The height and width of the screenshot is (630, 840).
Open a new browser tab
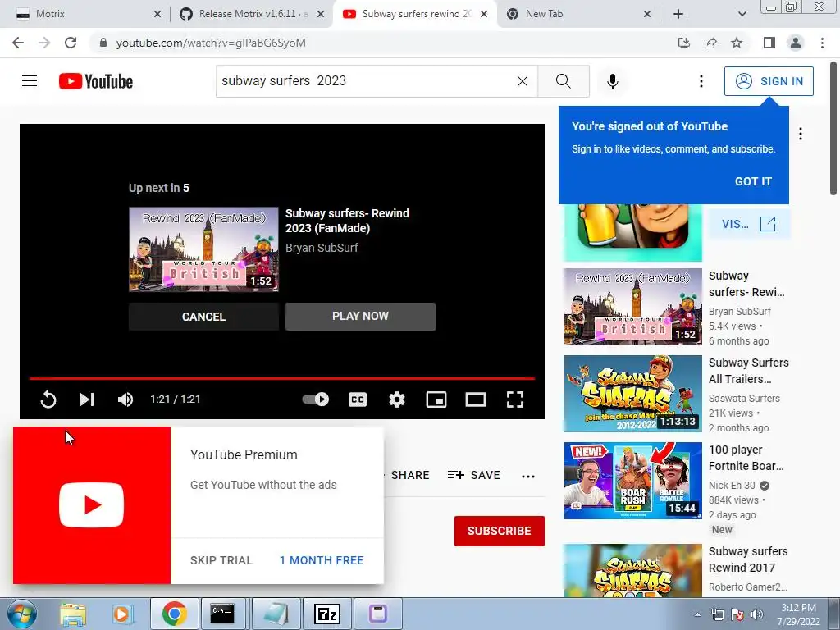678,14
